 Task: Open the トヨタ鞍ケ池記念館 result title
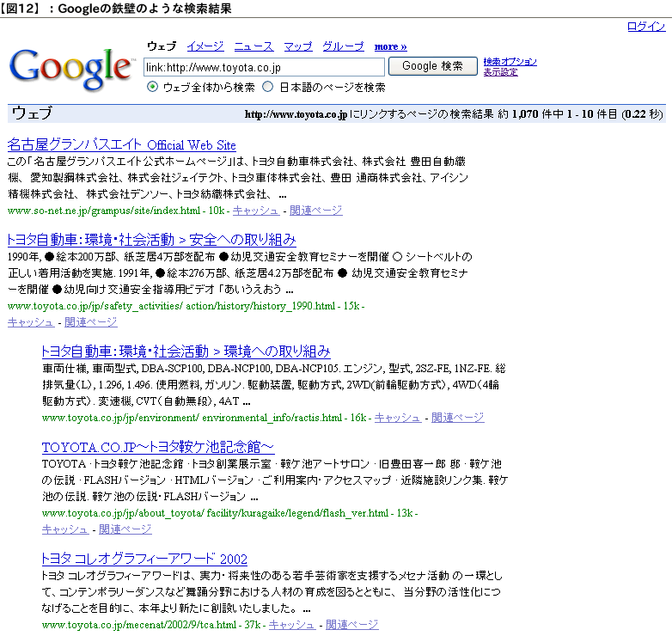click(158, 447)
